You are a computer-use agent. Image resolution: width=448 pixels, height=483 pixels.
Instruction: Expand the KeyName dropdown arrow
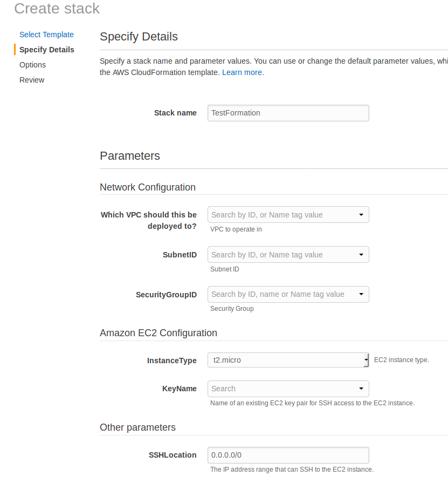(x=361, y=389)
